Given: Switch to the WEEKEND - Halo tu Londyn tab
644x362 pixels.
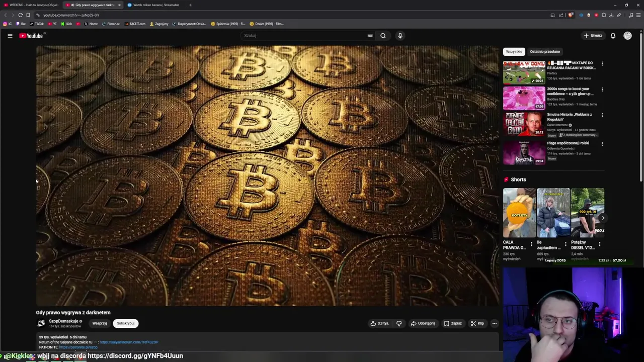Looking at the screenshot, I should point(31,5).
